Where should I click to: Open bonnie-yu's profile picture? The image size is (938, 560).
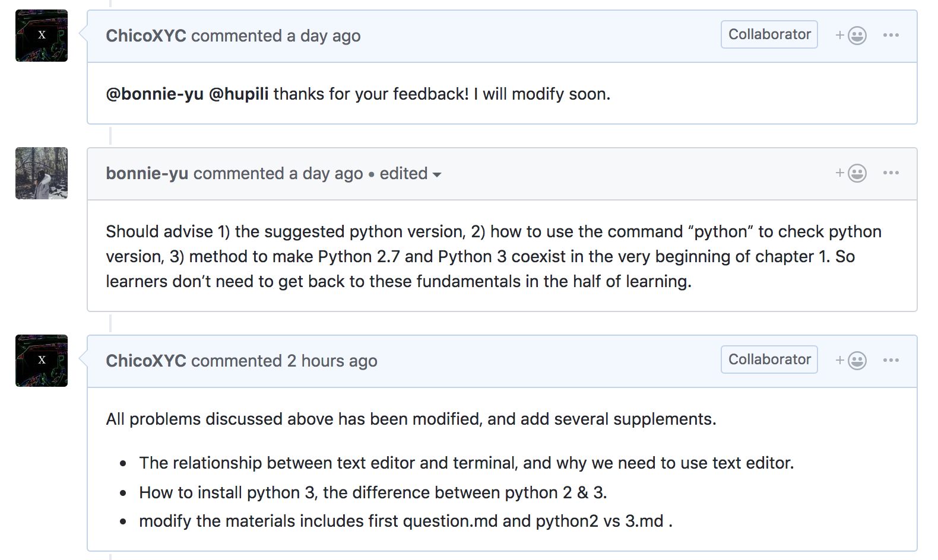pyautogui.click(x=42, y=173)
